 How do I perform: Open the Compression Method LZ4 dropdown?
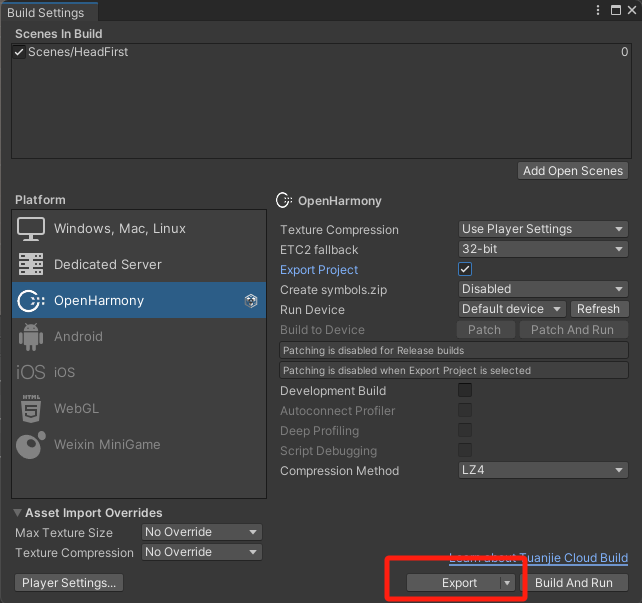tap(543, 471)
